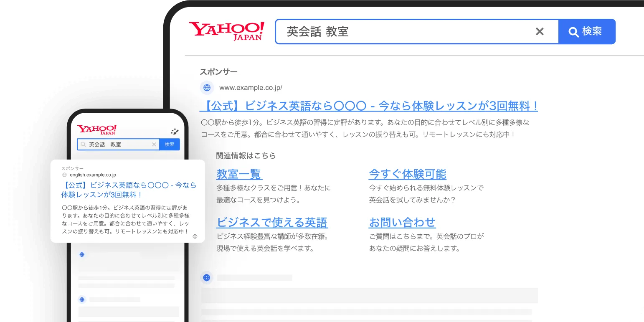644x322 pixels.
Task: Clear the mobile search field with its × button
Action: [x=154, y=144]
